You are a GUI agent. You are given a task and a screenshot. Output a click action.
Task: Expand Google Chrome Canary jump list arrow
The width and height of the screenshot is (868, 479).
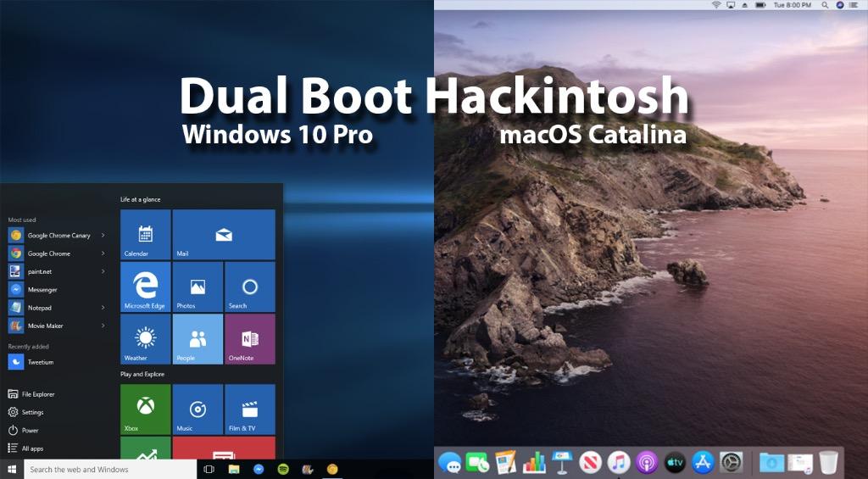point(103,236)
